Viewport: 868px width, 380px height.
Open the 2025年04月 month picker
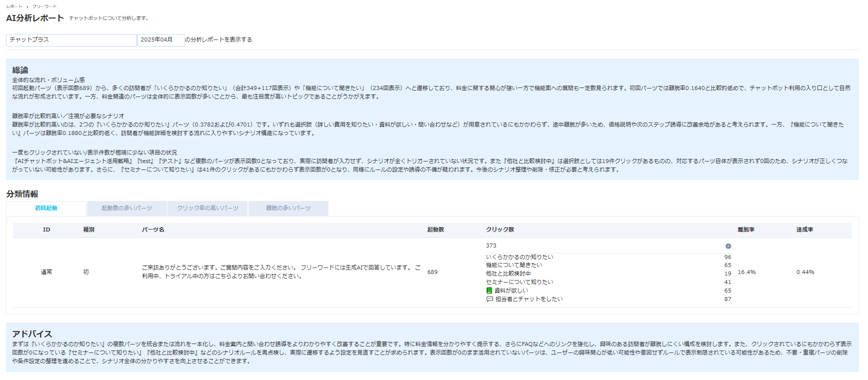(x=160, y=40)
